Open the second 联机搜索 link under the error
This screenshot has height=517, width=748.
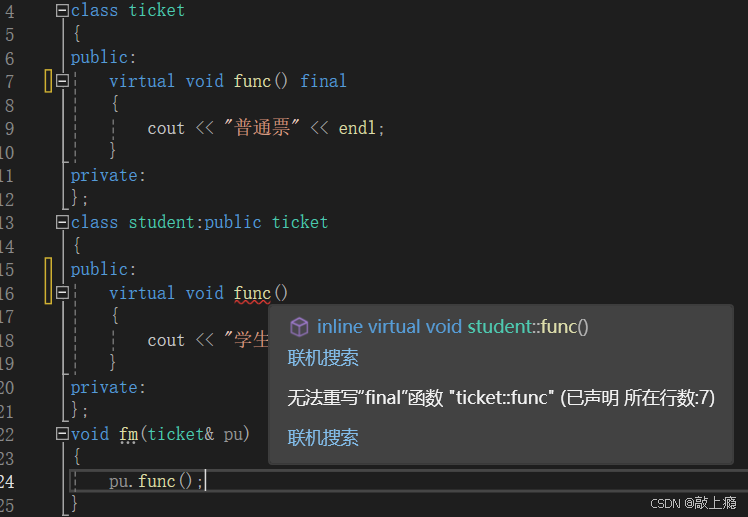coord(323,437)
